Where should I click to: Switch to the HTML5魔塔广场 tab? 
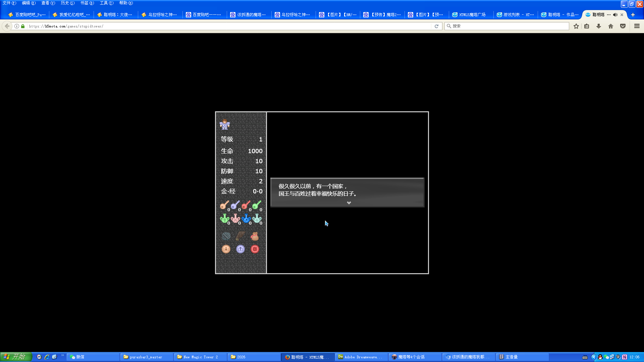coord(471,15)
